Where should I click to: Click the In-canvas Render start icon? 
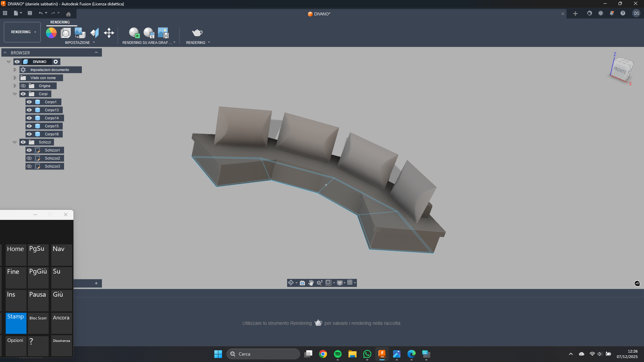(x=134, y=33)
